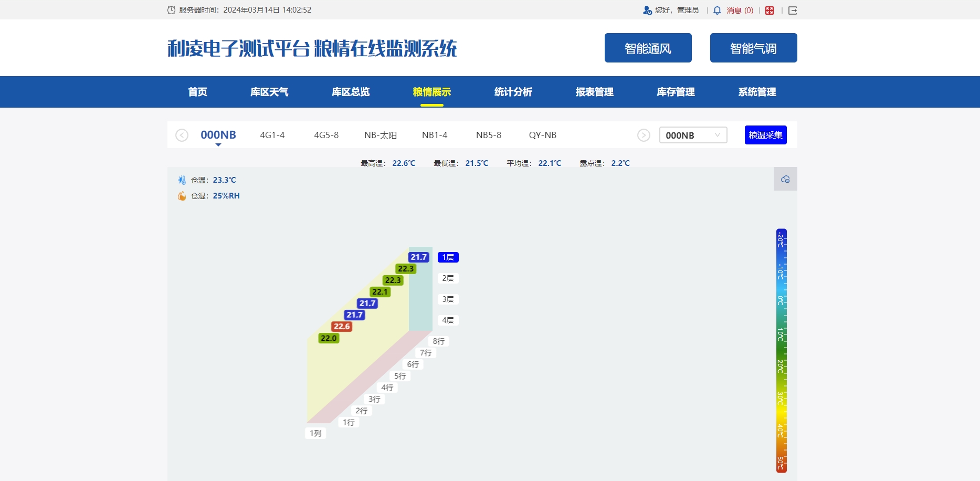Expand the 000NB warehouse dropdown
980x481 pixels.
pyautogui.click(x=693, y=135)
